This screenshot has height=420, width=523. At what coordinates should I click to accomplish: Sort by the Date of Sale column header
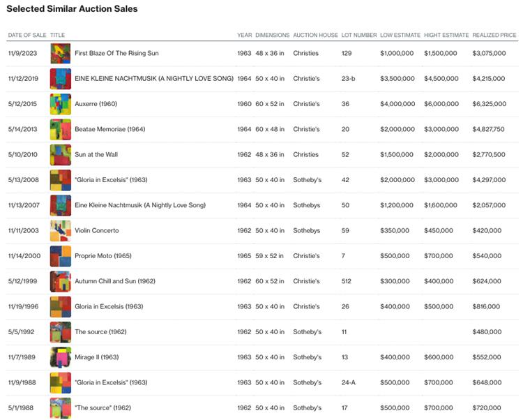pos(27,35)
